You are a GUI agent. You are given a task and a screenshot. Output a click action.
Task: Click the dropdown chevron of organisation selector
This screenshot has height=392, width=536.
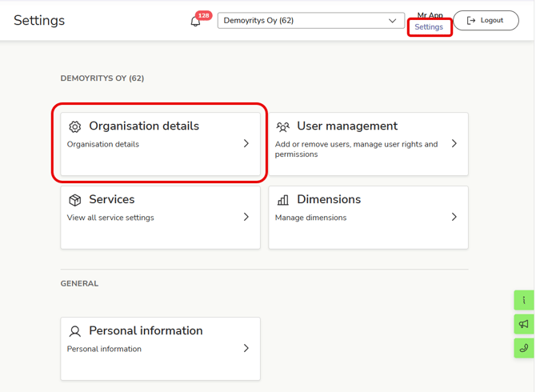coord(392,21)
